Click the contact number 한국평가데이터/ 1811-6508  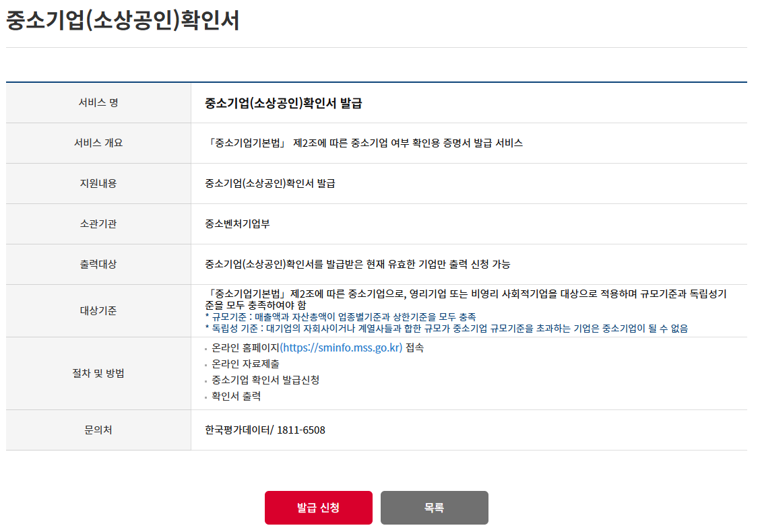tap(265, 430)
